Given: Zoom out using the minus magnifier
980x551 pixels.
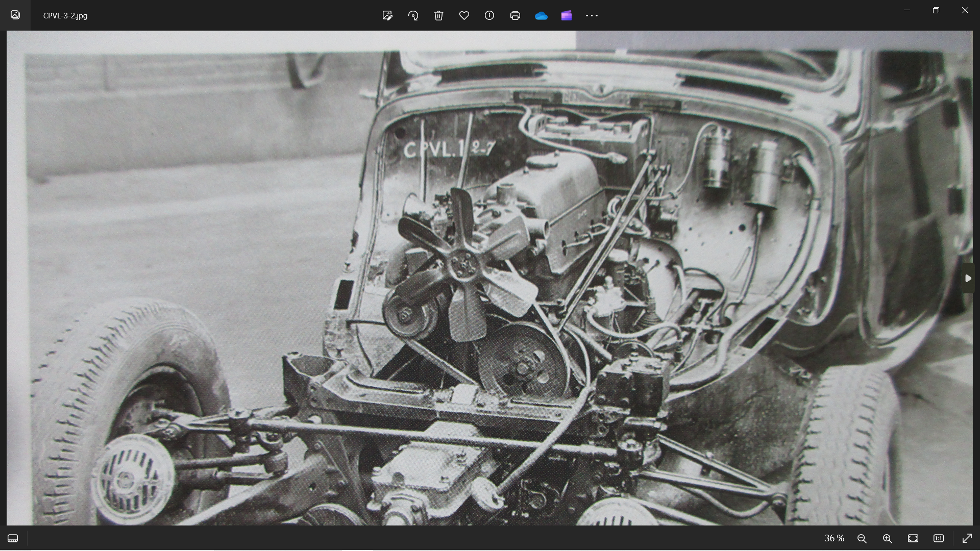Looking at the screenshot, I should coord(862,538).
